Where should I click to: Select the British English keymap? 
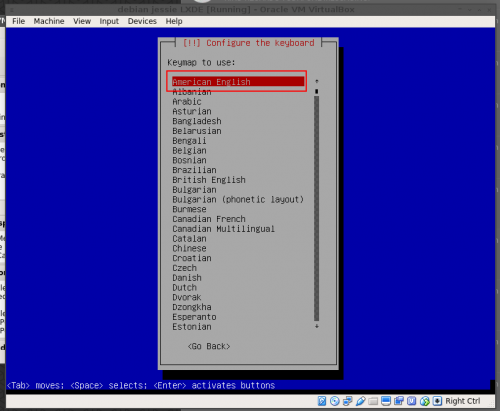209,180
